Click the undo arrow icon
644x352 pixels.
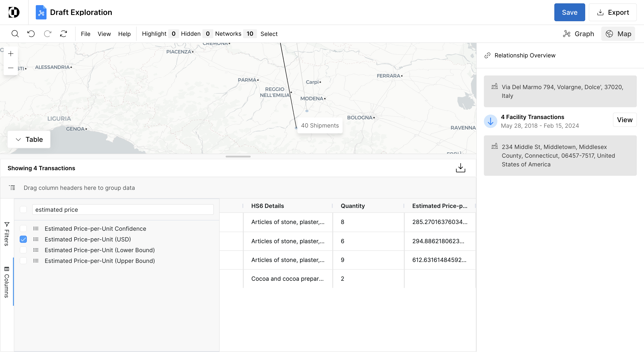[x=31, y=34]
